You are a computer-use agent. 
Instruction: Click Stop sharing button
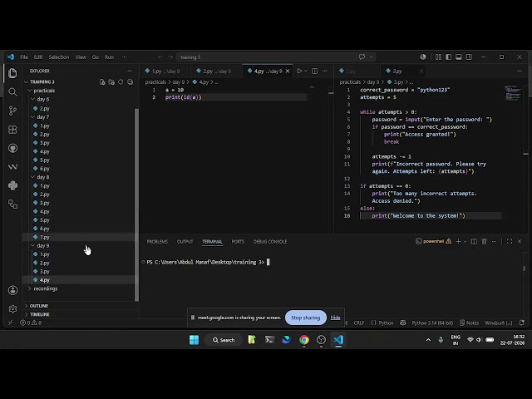tap(305, 318)
